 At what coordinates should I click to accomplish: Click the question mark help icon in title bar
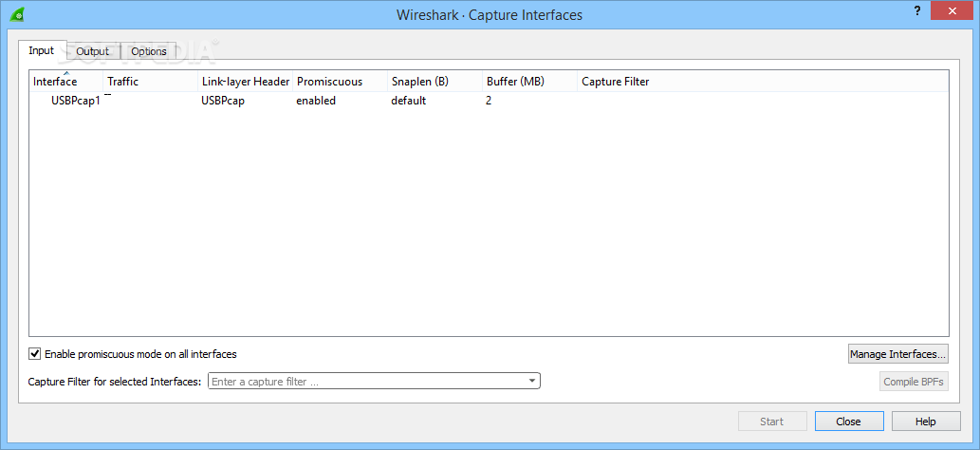point(916,10)
